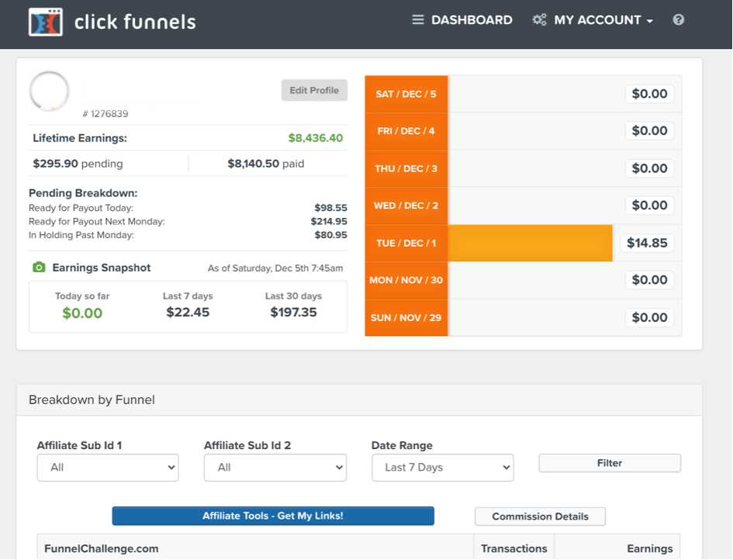Screen dimensions: 733x560
Task: Click the FRI / DEC / 4 day label
Action: (406, 131)
